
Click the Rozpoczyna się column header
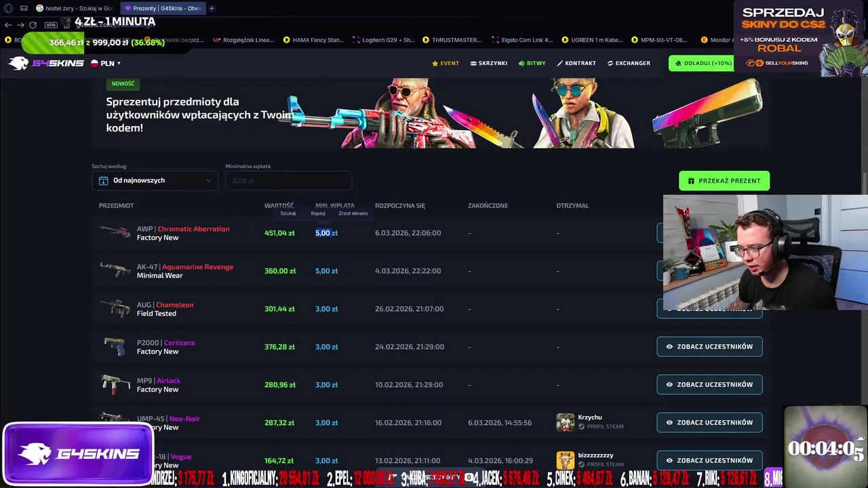(400, 205)
